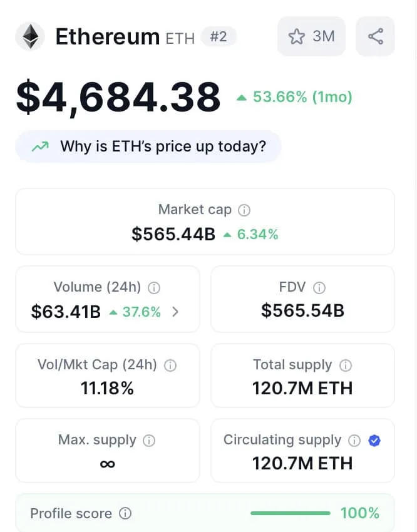
Task: Expand Volume (24h) details chevron
Action: point(175,312)
